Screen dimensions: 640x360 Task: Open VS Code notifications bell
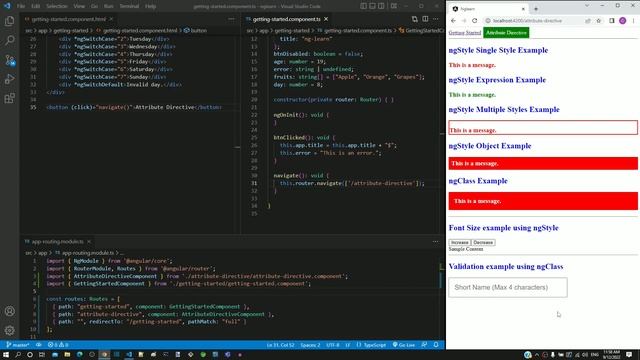coord(436,345)
